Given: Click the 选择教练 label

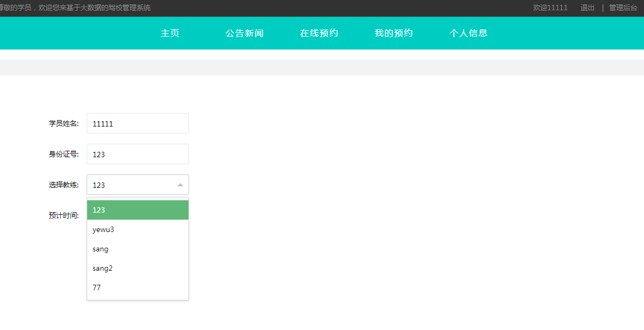Looking at the screenshot, I should pos(64,185).
